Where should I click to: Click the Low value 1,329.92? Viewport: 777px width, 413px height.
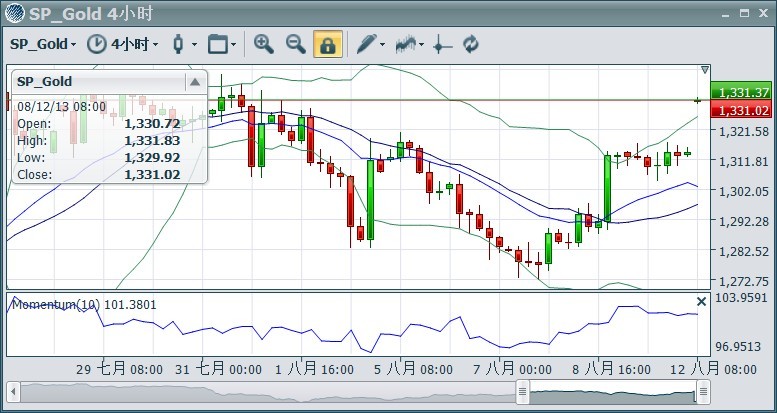(152, 158)
